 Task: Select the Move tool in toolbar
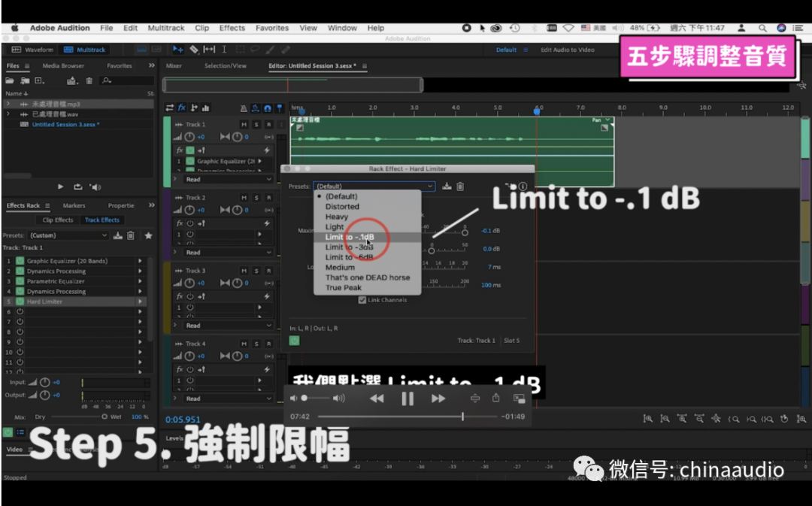178,50
